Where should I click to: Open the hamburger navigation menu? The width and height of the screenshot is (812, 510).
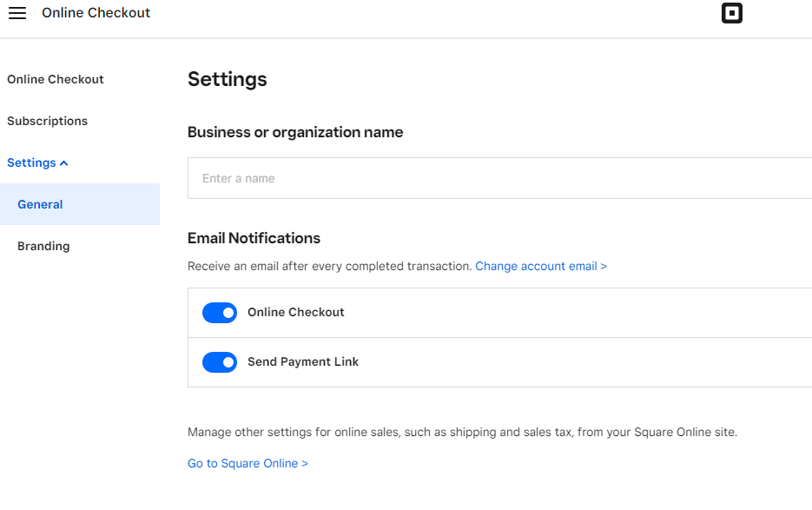pyautogui.click(x=17, y=13)
